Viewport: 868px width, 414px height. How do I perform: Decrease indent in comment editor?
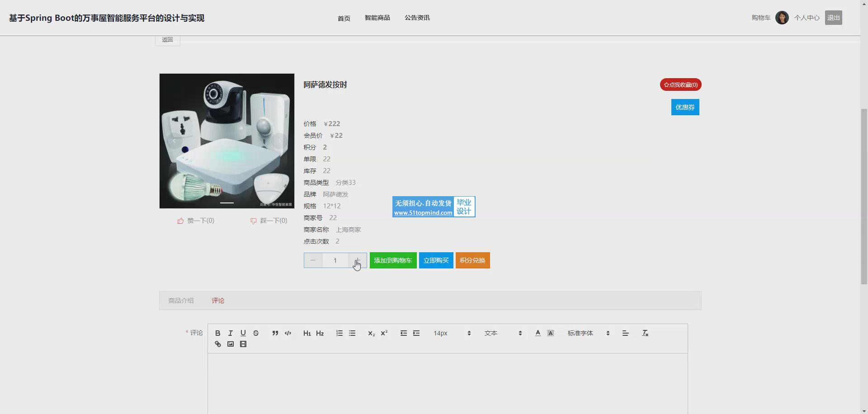(404, 333)
